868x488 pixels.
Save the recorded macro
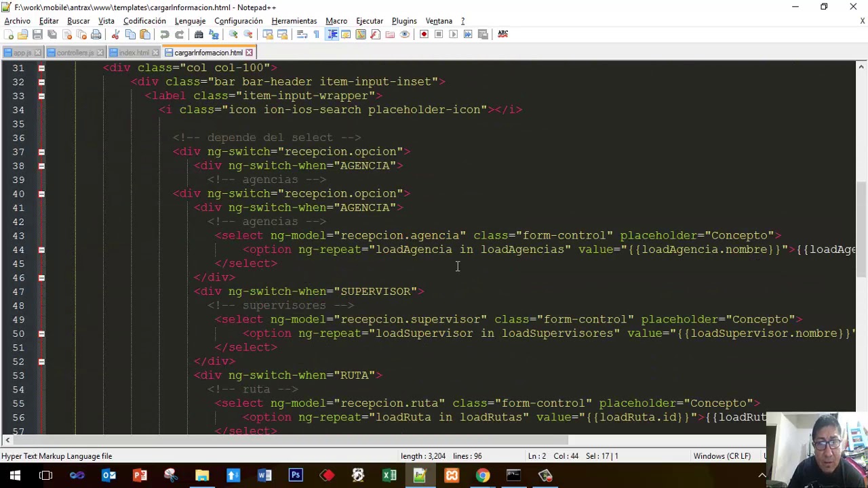click(x=483, y=35)
